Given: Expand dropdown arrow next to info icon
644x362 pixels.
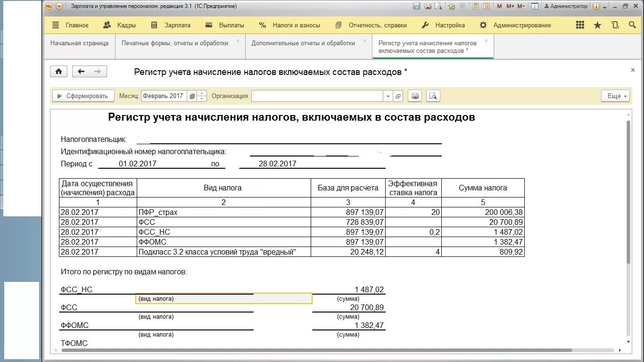Looking at the screenshot, I should point(604,7).
